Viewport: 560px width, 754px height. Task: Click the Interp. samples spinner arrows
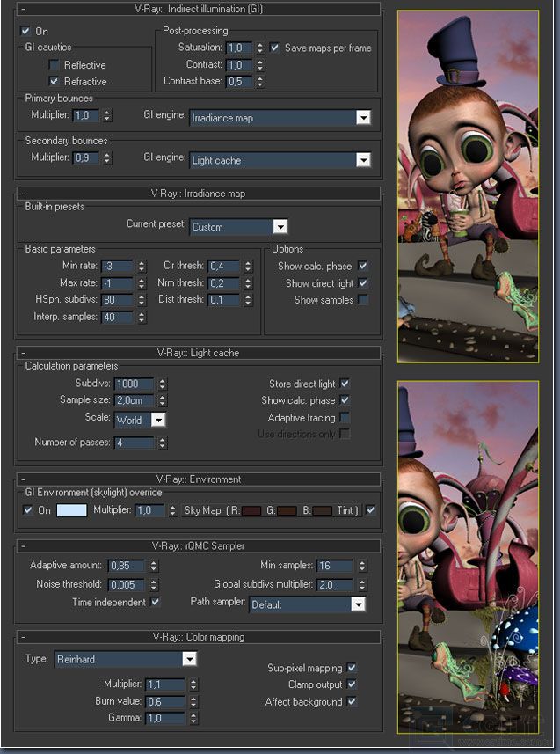(x=142, y=317)
